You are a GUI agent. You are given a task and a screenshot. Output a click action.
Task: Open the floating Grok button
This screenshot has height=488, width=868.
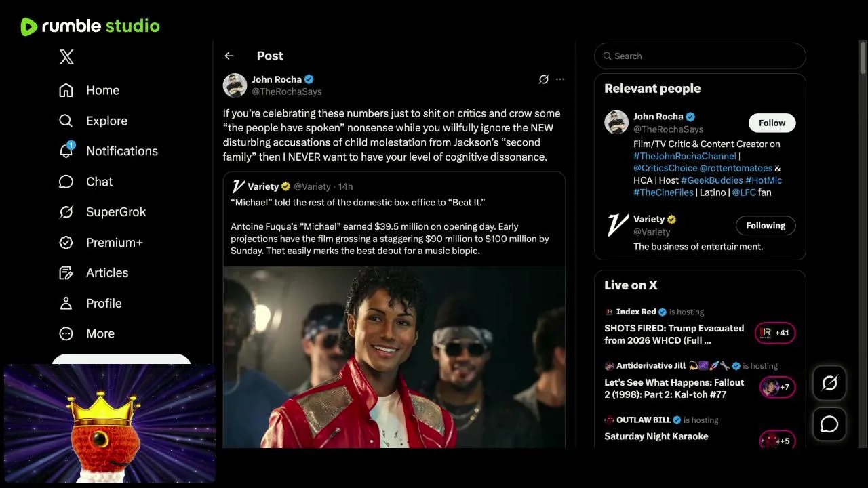pos(829,384)
